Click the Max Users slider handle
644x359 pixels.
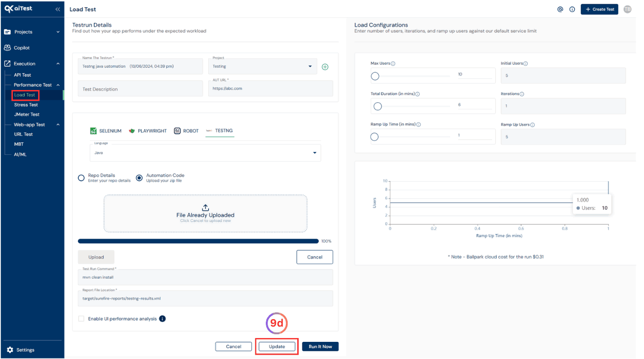(x=375, y=76)
